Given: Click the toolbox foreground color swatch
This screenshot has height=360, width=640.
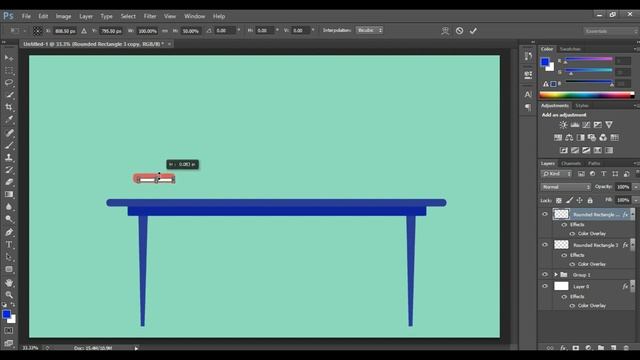Looking at the screenshot, I should coord(6,314).
